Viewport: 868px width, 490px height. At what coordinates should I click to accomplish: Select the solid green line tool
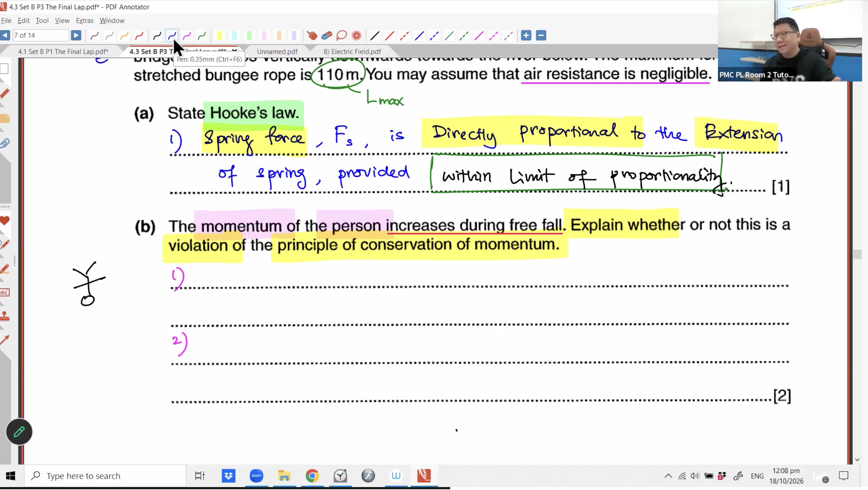pos(449,36)
